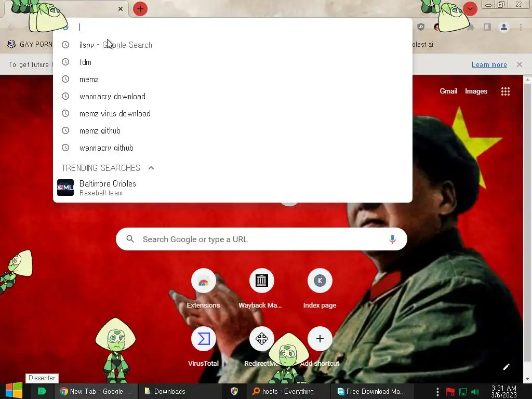Click the shield icon on the taskbar

[234, 391]
